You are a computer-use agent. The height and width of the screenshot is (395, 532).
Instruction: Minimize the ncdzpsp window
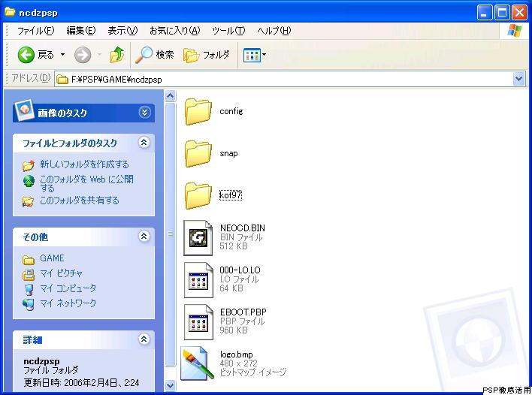click(x=485, y=13)
